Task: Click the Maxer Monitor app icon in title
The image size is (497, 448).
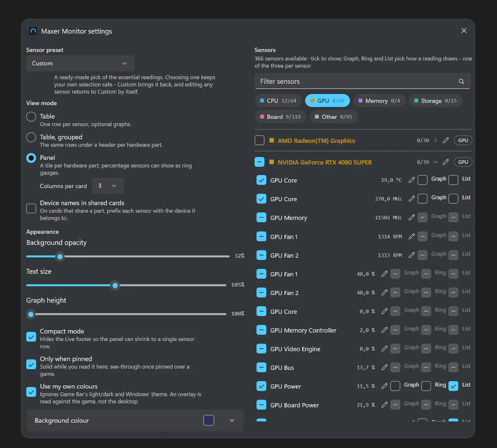Action: coord(33,31)
